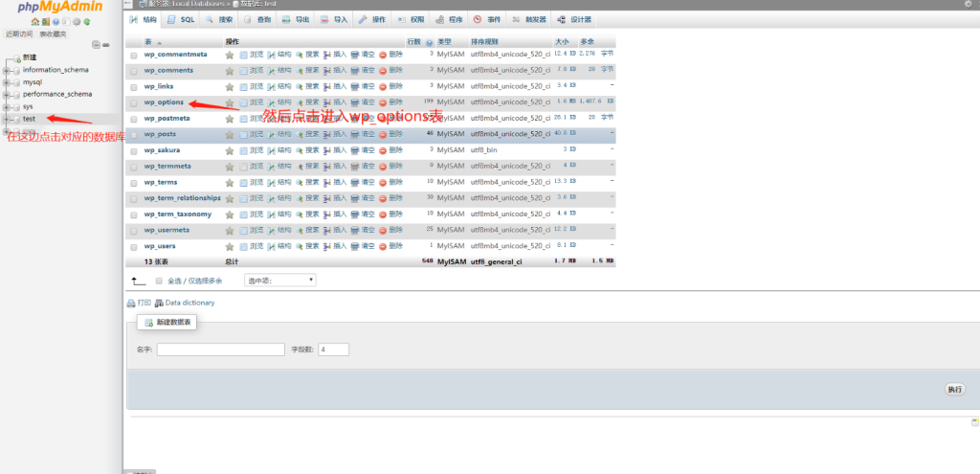Tick the wp_links checkbox
The height and width of the screenshot is (474, 980).
pos(133,87)
